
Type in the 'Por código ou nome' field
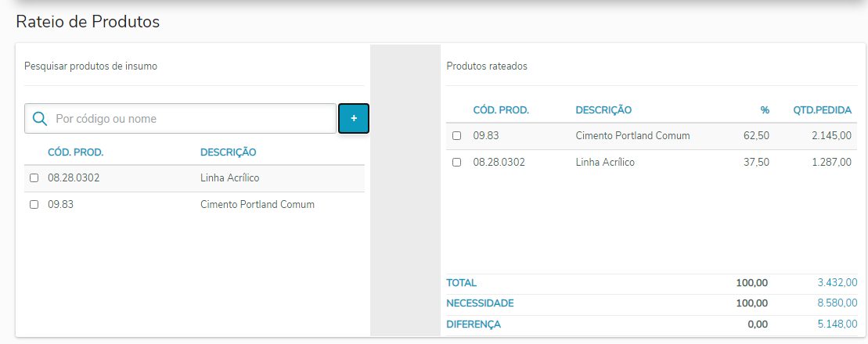[x=192, y=119]
